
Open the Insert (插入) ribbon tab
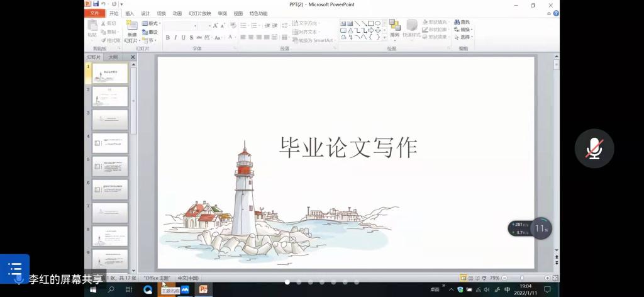pyautogui.click(x=130, y=13)
